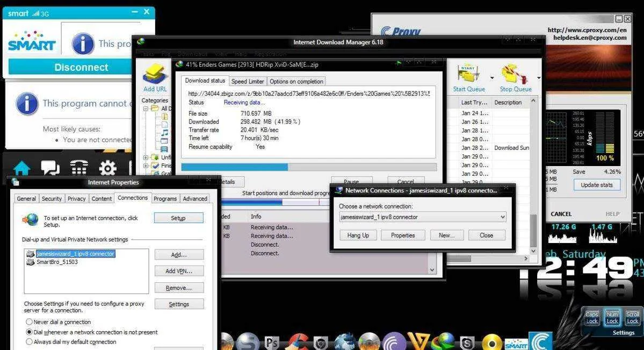Expand the Unfinished category in IDM tree
This screenshot has height=350, width=644.
(x=146, y=158)
